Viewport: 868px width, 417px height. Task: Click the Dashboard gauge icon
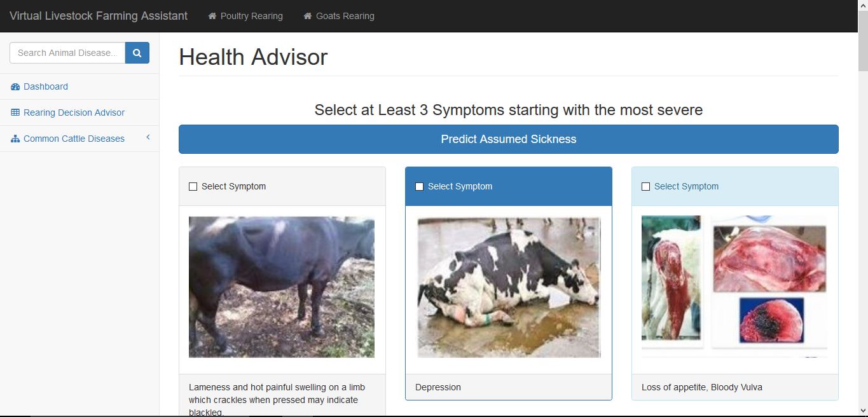pos(15,86)
